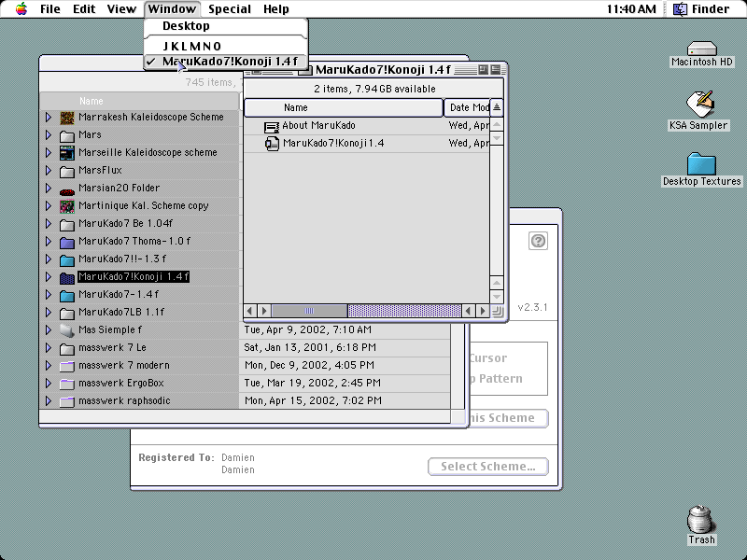Click the MaruKado7!!-1.3 f folder icon
Image resolution: width=747 pixels, height=560 pixels.
coord(67,259)
